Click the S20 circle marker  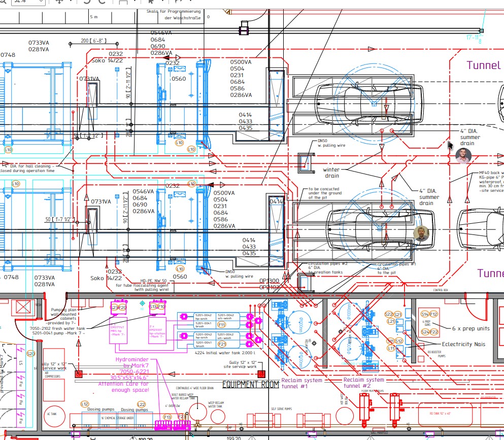(x=30, y=353)
